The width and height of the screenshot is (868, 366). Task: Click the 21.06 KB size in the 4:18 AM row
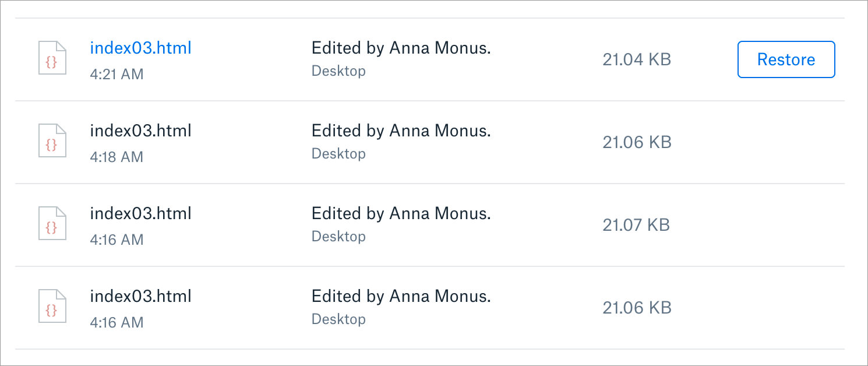pos(637,142)
